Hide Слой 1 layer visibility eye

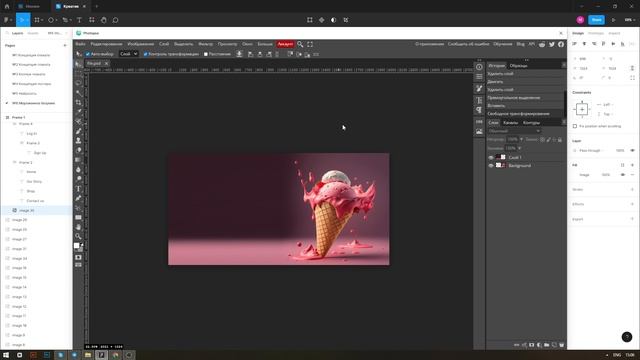click(x=491, y=158)
